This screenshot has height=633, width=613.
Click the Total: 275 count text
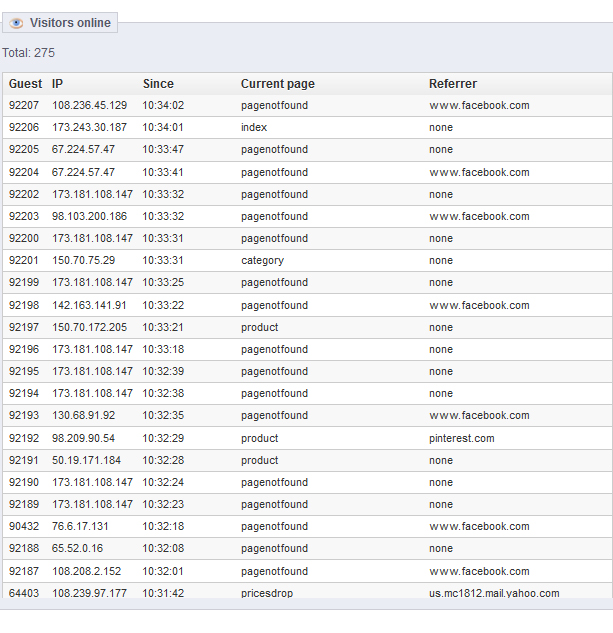[28, 52]
